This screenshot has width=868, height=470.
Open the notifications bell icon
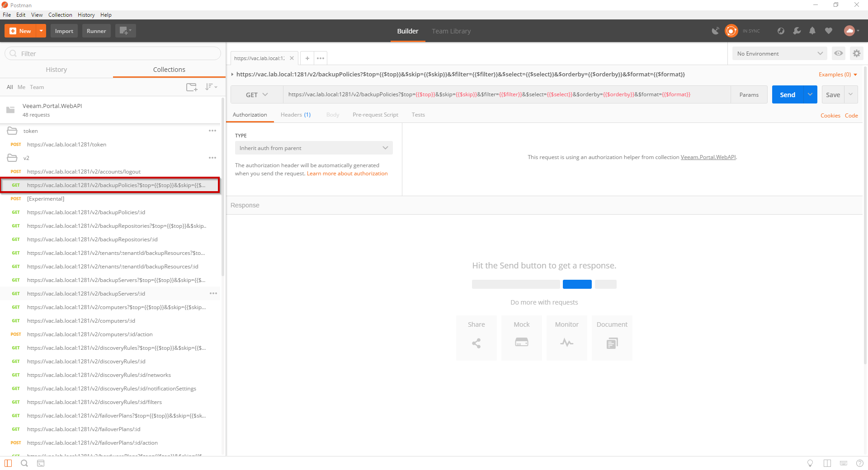pos(812,31)
